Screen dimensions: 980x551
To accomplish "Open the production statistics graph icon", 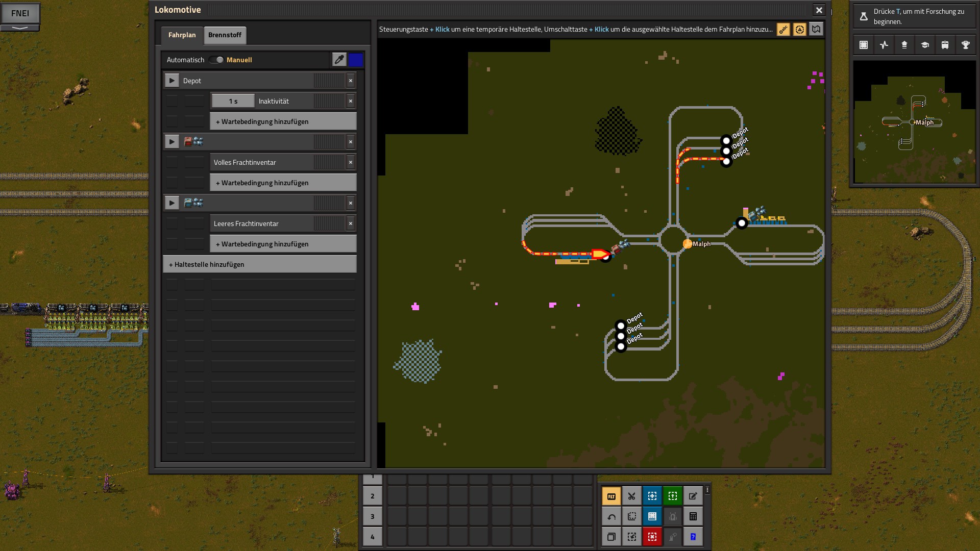I will click(884, 45).
